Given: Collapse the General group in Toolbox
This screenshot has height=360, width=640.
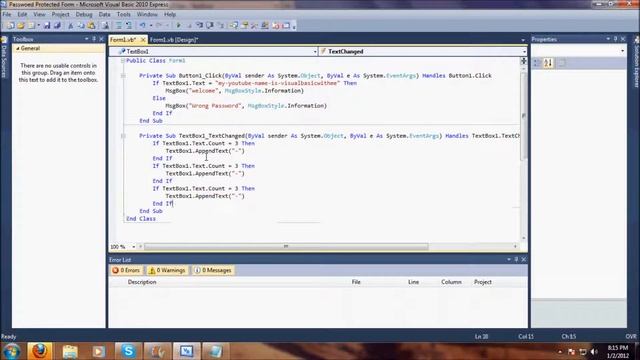Looking at the screenshot, I should click(18, 48).
